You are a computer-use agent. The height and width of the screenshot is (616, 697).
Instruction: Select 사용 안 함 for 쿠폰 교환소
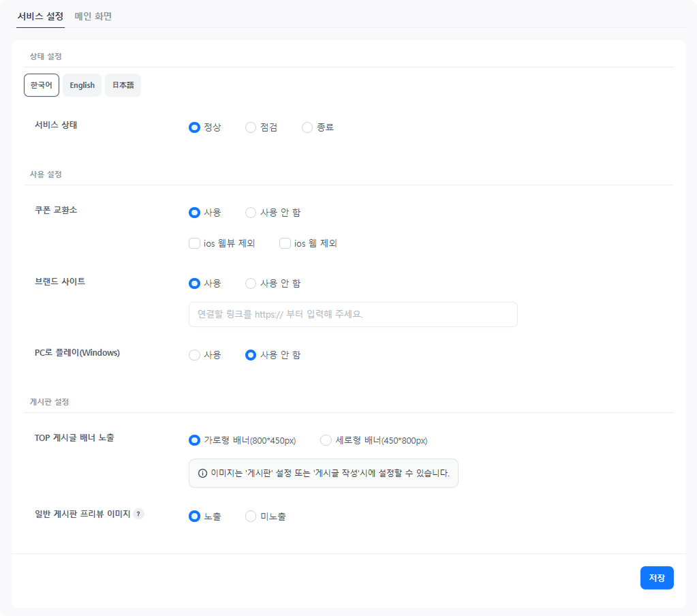tap(251, 213)
